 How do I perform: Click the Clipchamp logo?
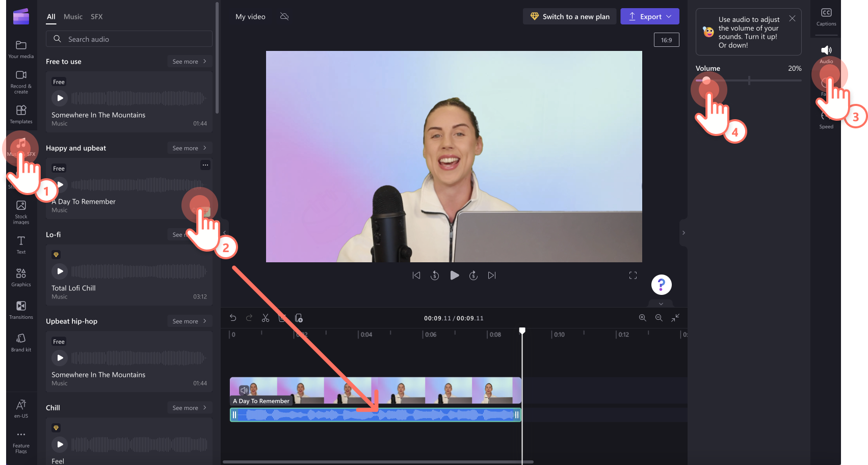pos(21,16)
